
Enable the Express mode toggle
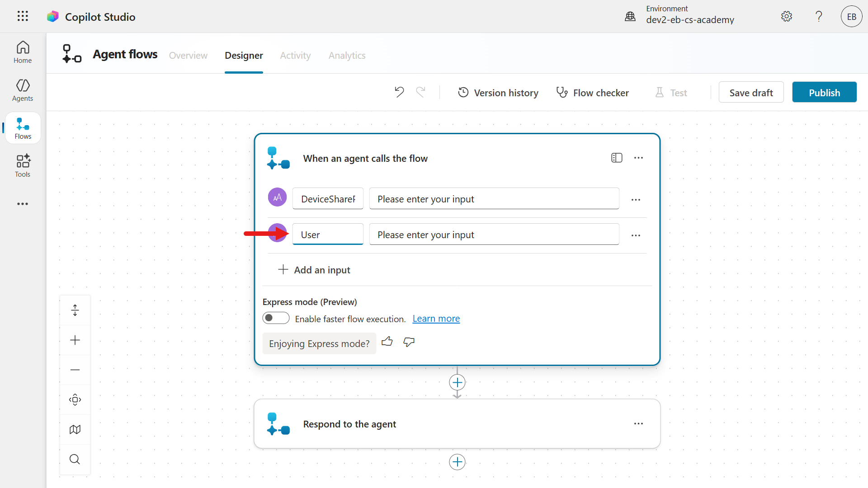click(276, 318)
